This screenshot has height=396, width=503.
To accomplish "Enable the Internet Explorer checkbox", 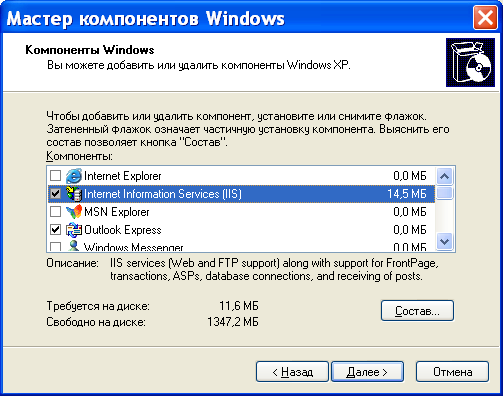I will click(55, 175).
